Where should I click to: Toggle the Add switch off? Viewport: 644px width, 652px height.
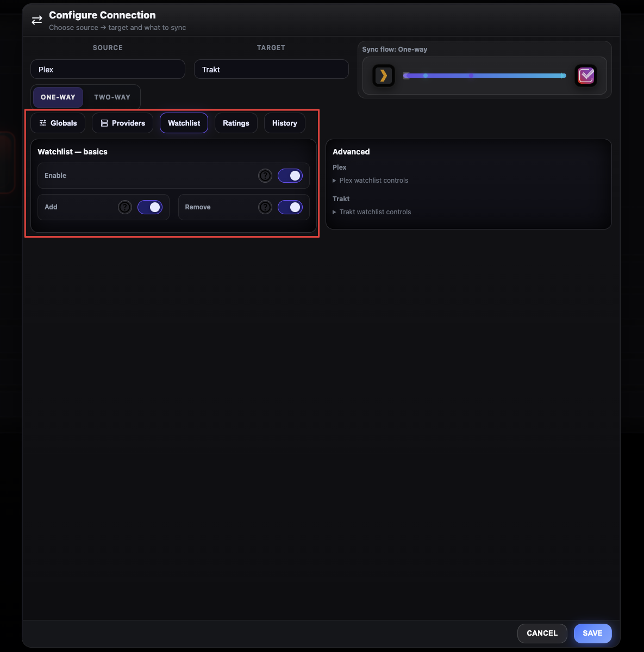(150, 208)
